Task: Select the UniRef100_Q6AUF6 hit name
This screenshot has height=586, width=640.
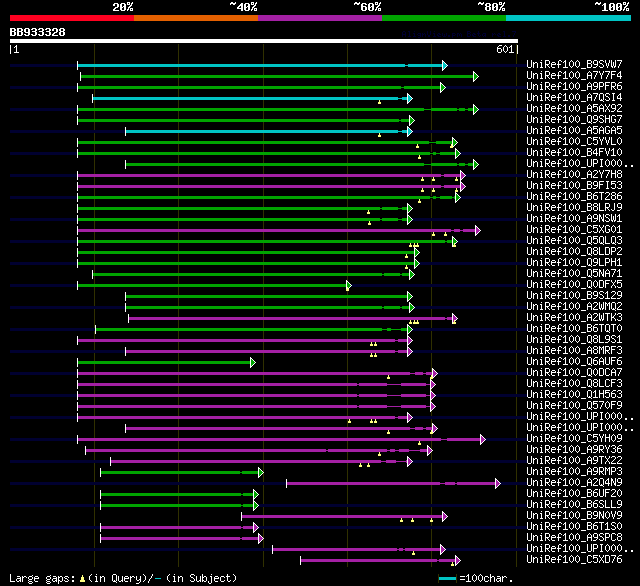Action: [x=574, y=362]
